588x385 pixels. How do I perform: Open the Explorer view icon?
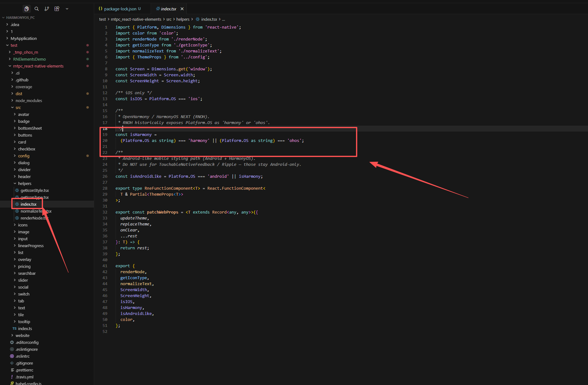click(27, 9)
